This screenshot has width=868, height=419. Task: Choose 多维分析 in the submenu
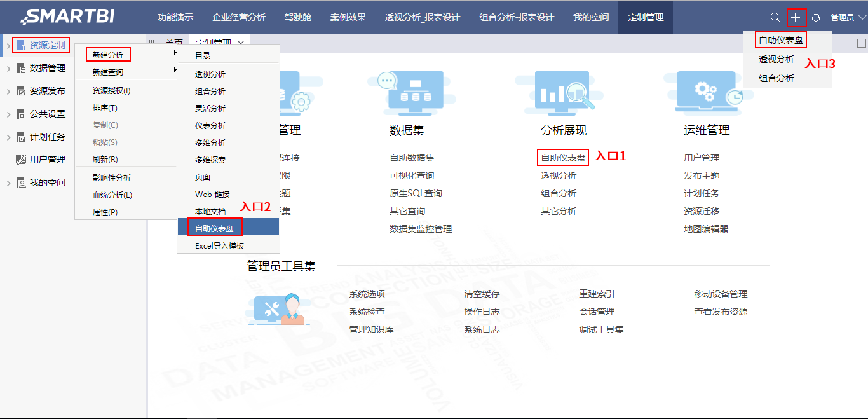pyautogui.click(x=210, y=142)
